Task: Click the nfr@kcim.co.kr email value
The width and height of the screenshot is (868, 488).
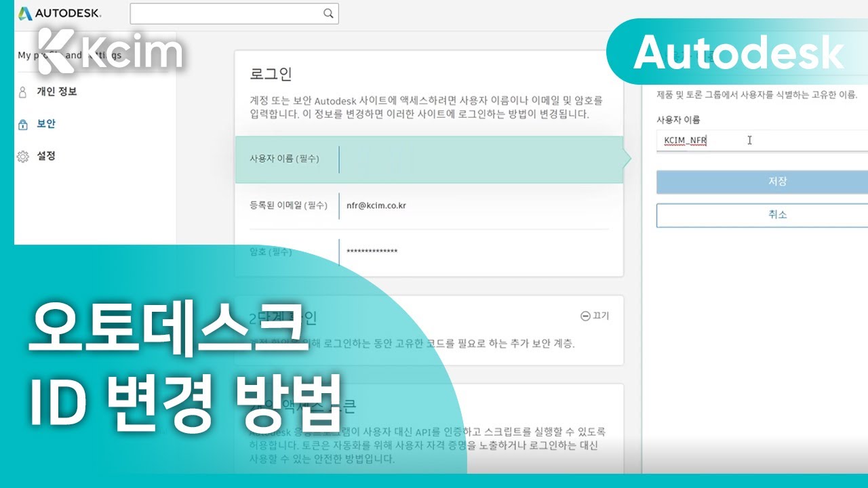Action: [x=376, y=205]
